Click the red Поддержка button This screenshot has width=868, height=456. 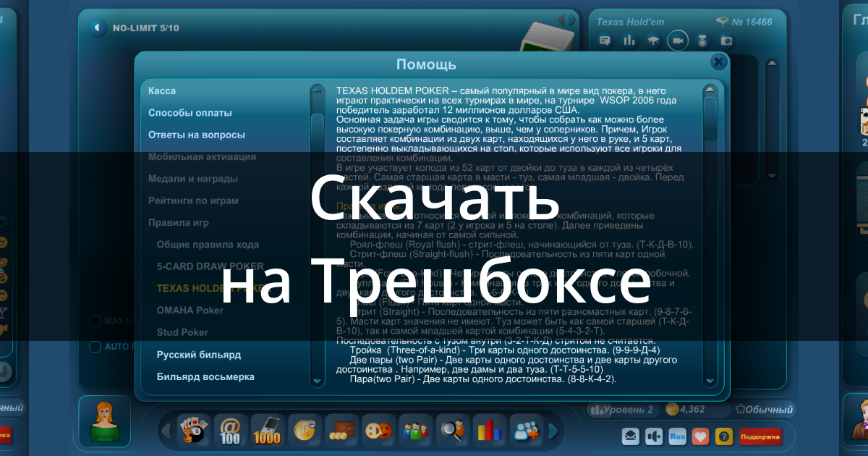tap(760, 436)
